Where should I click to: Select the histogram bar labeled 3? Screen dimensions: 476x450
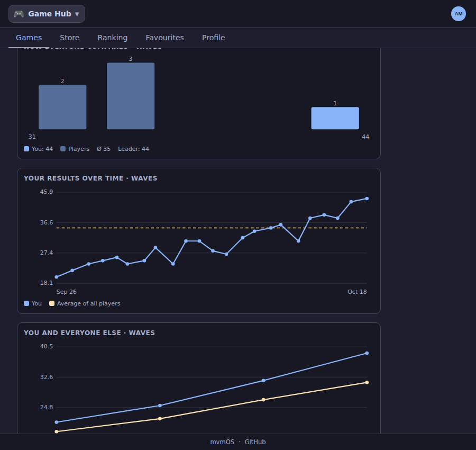click(131, 96)
